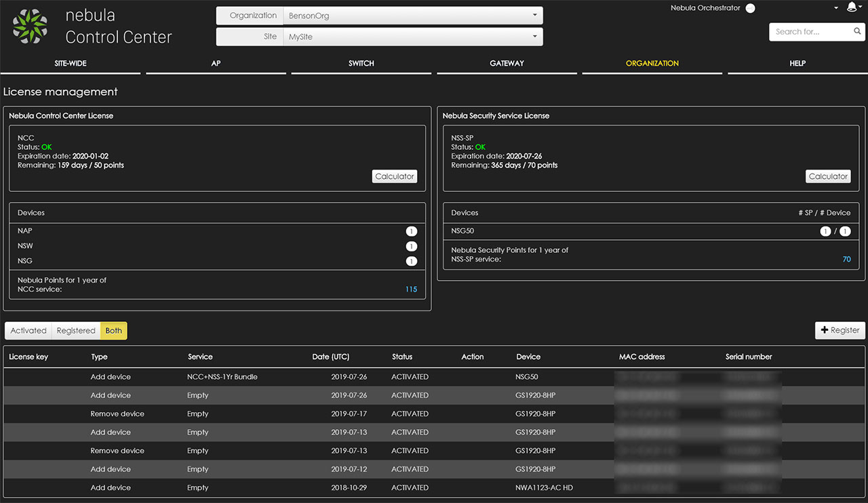Focus the Search for... field
Viewport: 868px width, 503px height.
[x=809, y=31]
